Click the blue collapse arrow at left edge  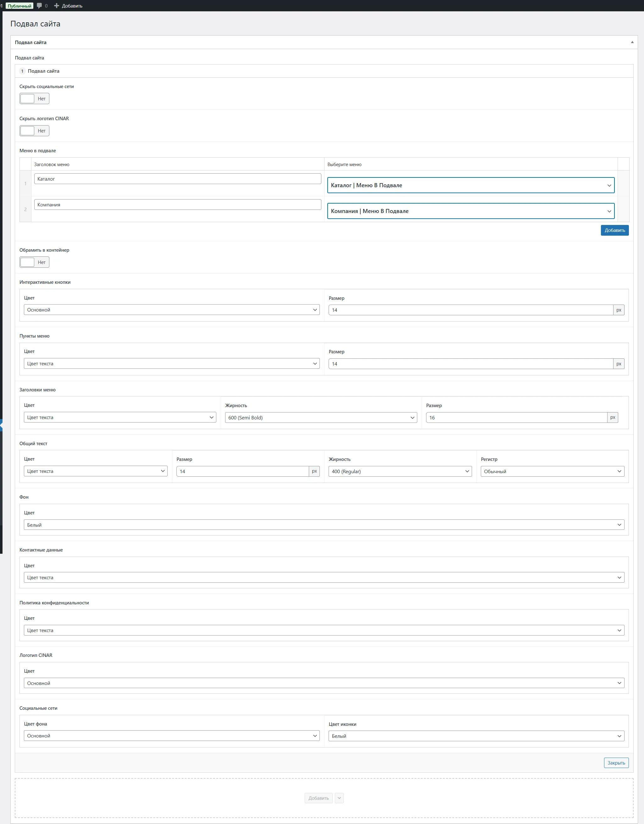(2, 425)
